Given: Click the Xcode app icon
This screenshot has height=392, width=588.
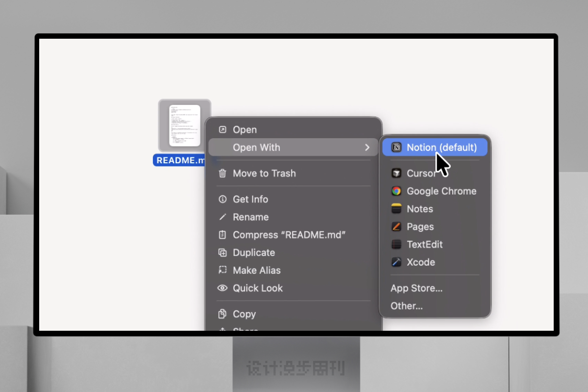Looking at the screenshot, I should tap(396, 262).
